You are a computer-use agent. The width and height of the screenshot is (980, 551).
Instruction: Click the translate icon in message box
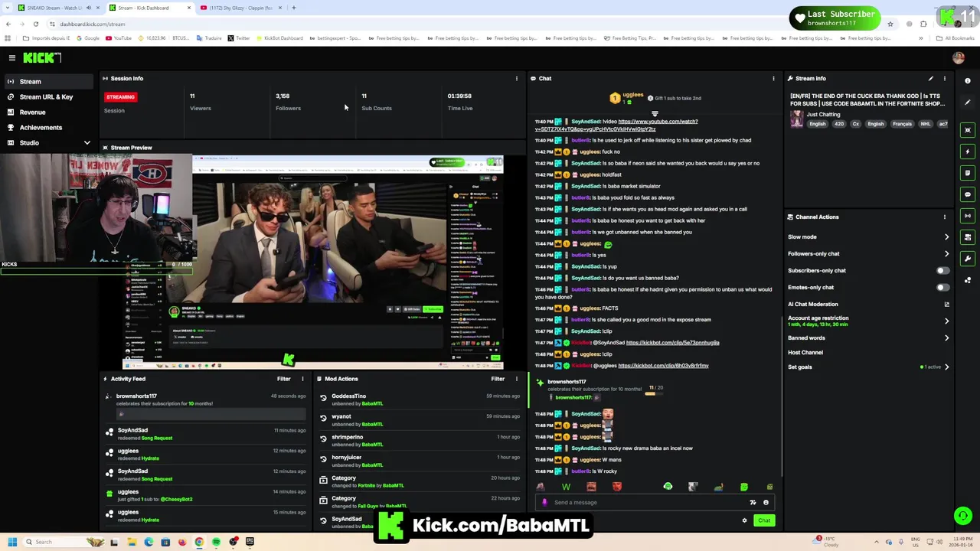click(x=753, y=503)
